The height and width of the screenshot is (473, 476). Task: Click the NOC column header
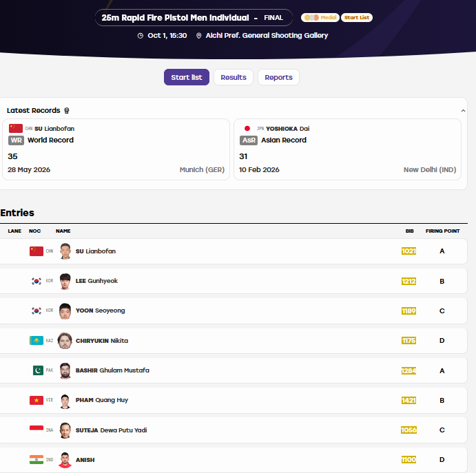(34, 231)
